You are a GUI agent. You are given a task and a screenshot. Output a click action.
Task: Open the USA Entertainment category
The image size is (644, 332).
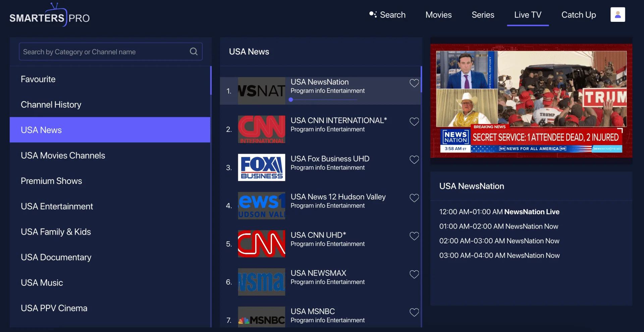click(x=110, y=206)
